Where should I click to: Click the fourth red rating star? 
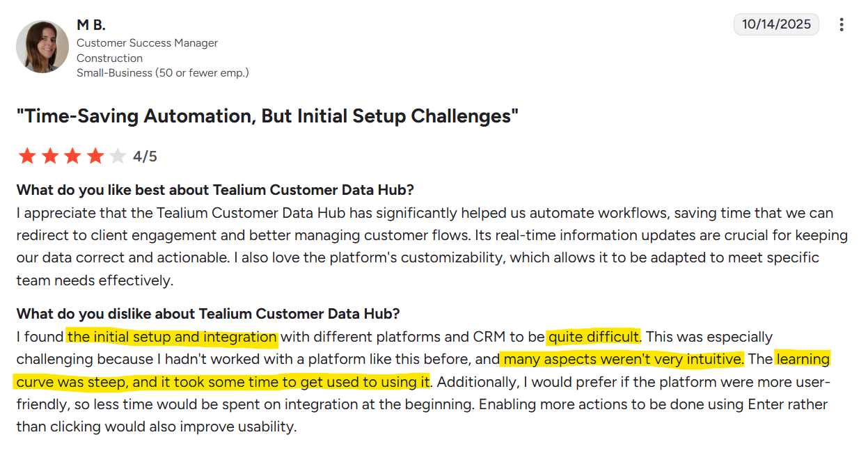[x=95, y=156]
